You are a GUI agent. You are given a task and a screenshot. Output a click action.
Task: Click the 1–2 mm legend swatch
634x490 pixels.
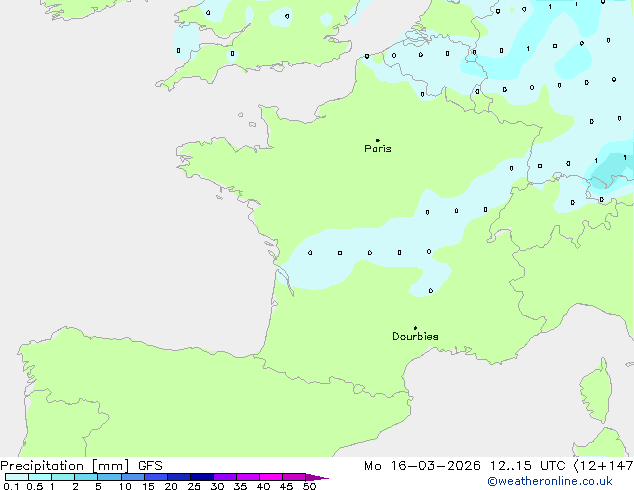(x=63, y=477)
